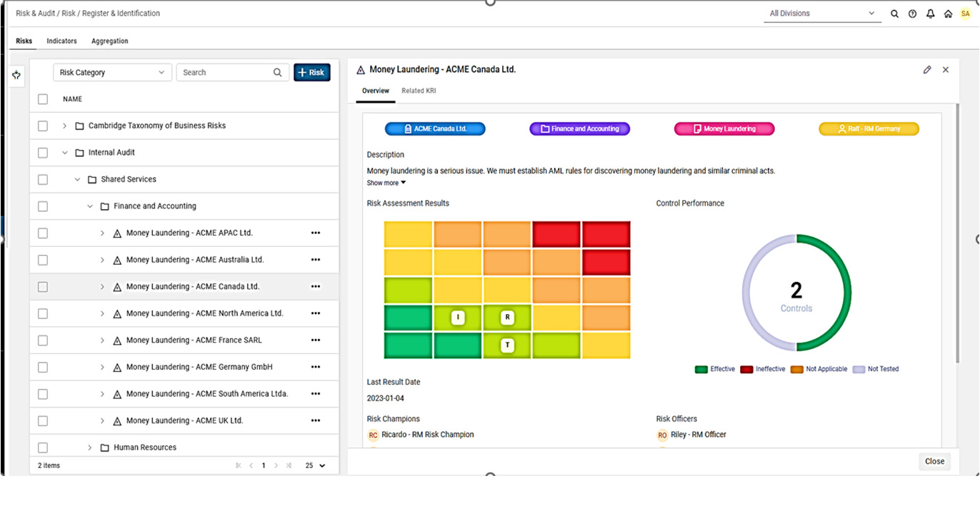This screenshot has width=980, height=506.
Task: Click the Finance and Accounting purple tag
Action: pyautogui.click(x=579, y=129)
